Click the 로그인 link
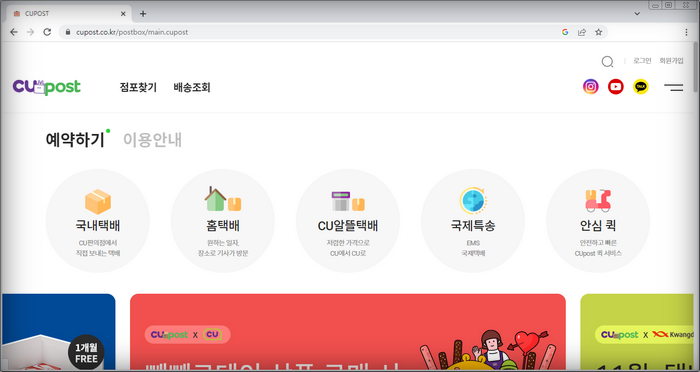Viewport: 700px width, 372px height. click(x=642, y=61)
